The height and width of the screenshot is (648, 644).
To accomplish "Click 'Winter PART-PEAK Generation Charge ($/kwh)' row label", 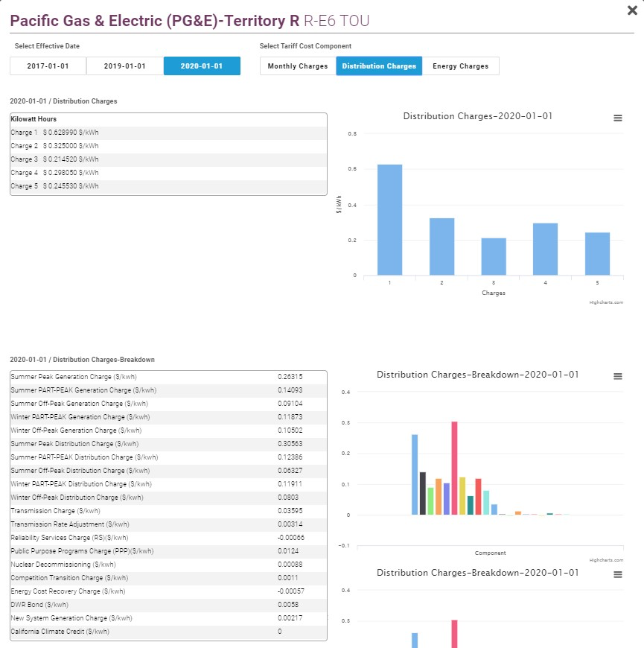I will [80, 417].
